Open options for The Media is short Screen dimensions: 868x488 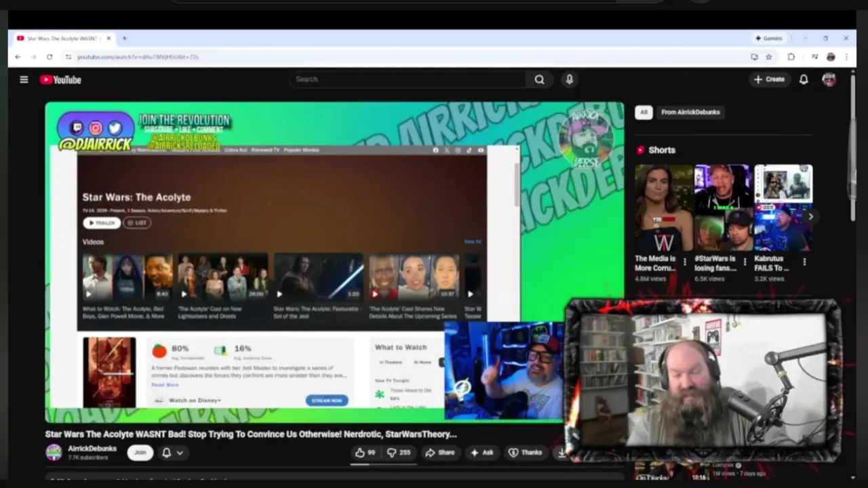[x=685, y=262]
